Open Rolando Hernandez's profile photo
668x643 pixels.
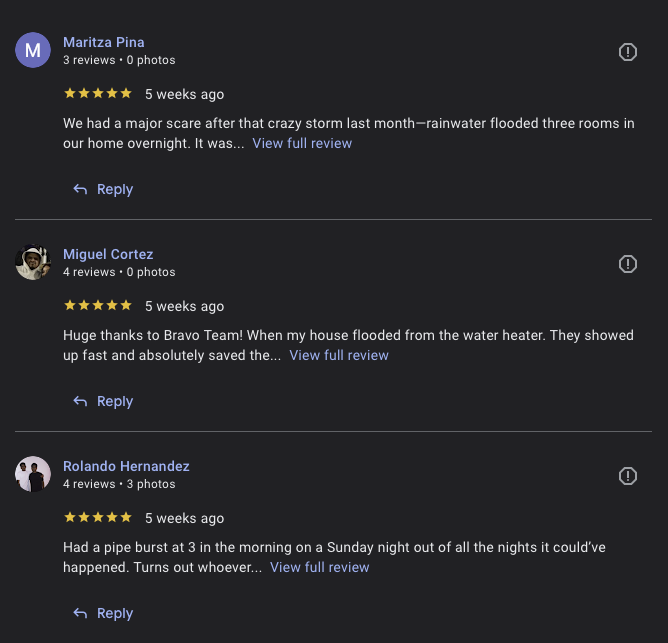(x=33, y=474)
